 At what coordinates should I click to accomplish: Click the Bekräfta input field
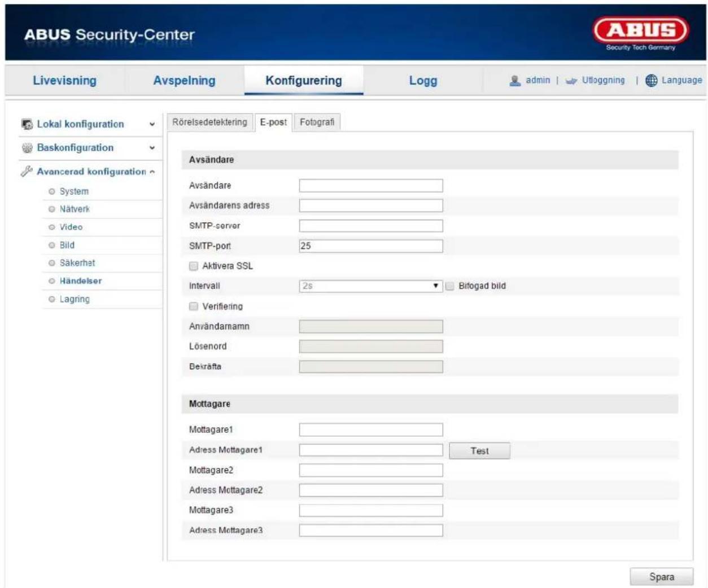pyautogui.click(x=371, y=367)
